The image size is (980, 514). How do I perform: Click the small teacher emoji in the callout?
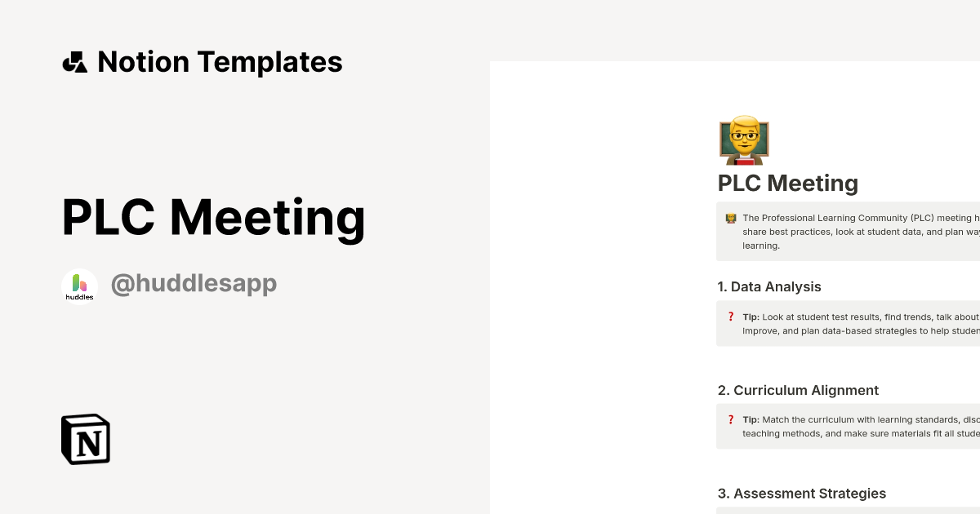click(x=731, y=219)
